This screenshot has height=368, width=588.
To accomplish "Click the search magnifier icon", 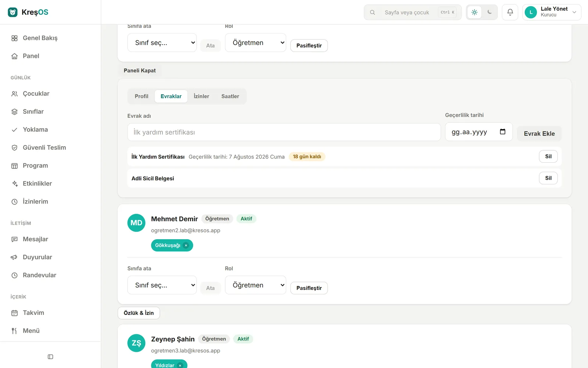I will (372, 13).
